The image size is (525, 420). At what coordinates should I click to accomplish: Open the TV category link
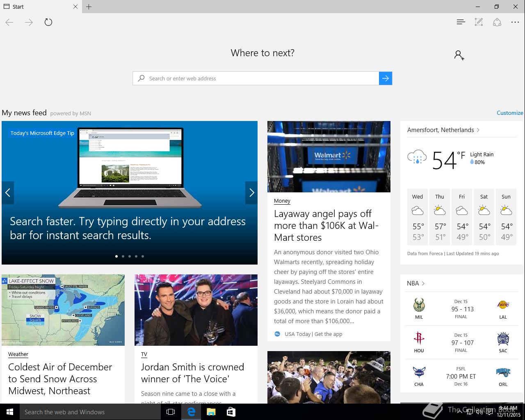(144, 354)
